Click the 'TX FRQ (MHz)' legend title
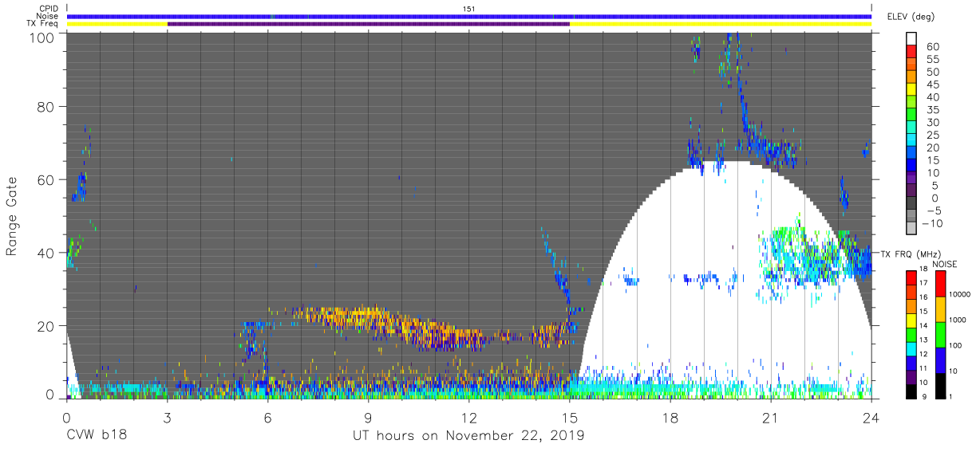The height and width of the screenshot is (452, 980). [x=909, y=254]
